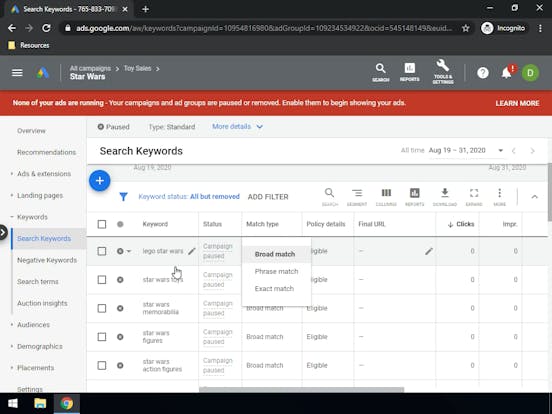
Task: Bookmark this page with star icon
Action: pyautogui.click(x=466, y=28)
